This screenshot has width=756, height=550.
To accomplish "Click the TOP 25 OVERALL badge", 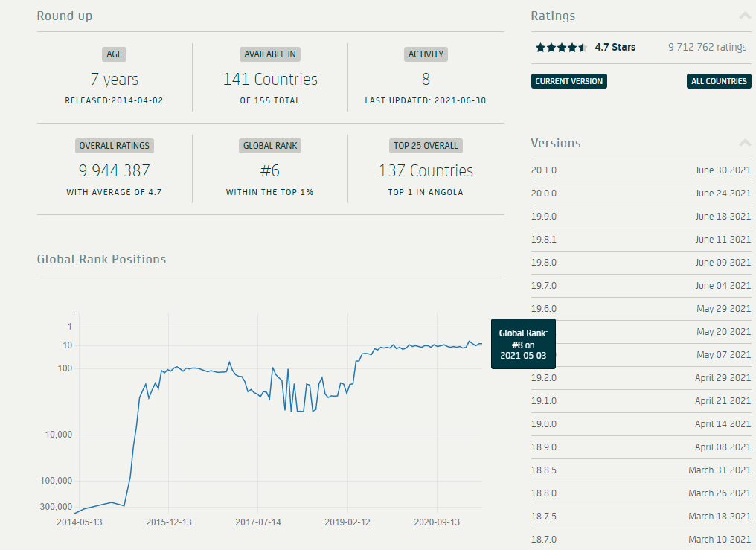I will pos(426,145).
